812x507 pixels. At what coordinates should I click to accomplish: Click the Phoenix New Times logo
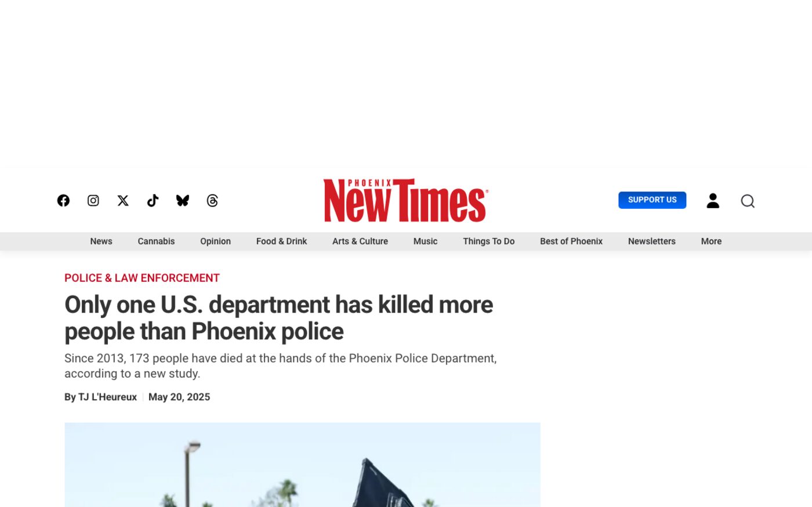pos(406,200)
